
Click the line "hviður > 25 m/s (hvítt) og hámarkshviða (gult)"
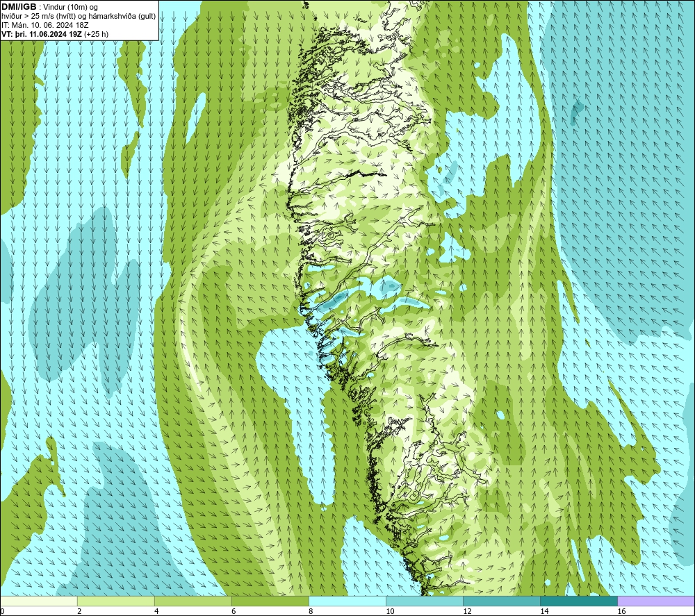point(79,17)
